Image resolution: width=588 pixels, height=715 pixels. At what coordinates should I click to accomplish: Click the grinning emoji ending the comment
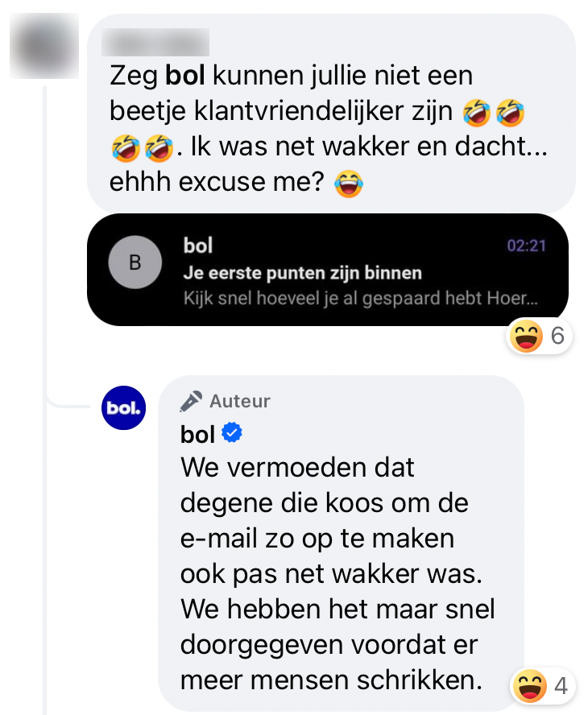click(x=350, y=183)
